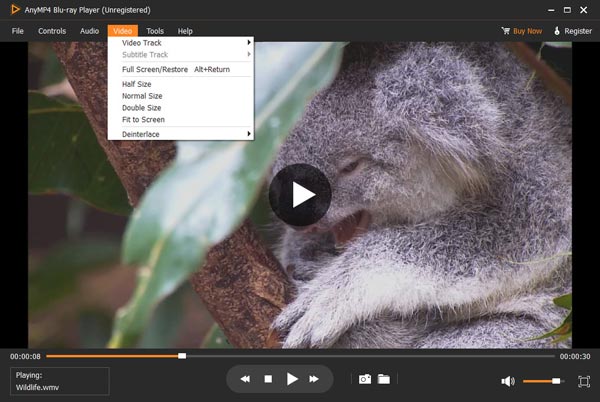Viewport: 600px width, 402px height.
Task: Toggle full screen icon at bottom right
Action: tap(584, 381)
